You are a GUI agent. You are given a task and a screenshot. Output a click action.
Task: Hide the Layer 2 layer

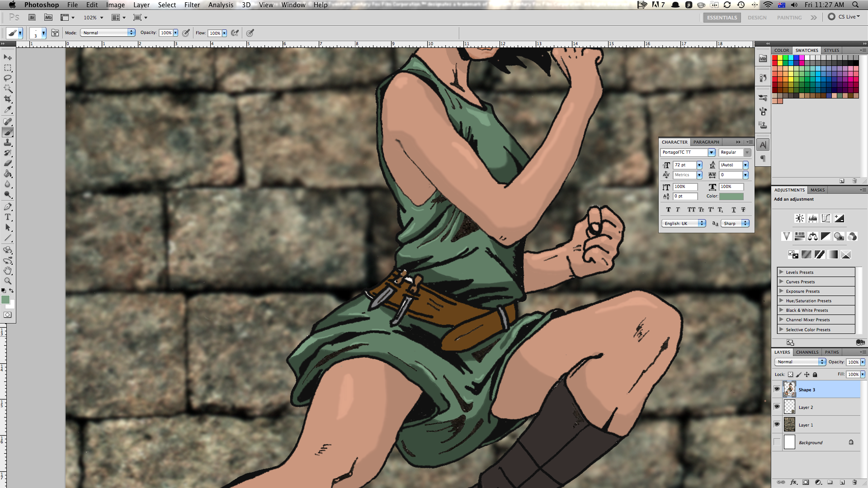point(777,407)
